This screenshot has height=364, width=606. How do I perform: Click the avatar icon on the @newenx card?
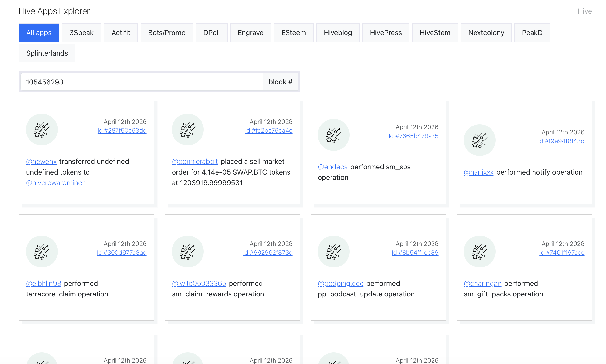(x=42, y=129)
